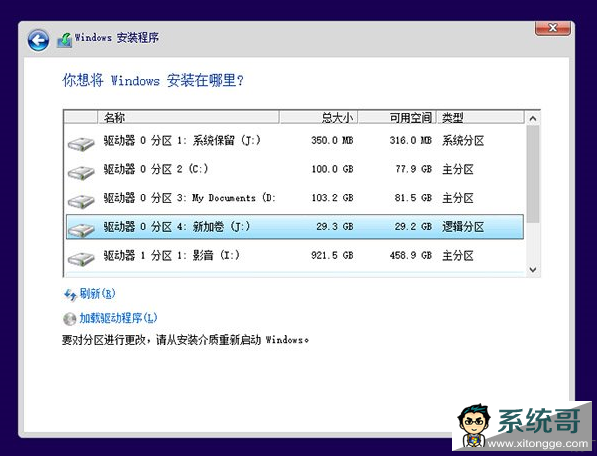Select 驱动器 0 分区 1: 系统保留 (J:)
Image resolution: width=597 pixels, height=456 pixels.
[295, 140]
